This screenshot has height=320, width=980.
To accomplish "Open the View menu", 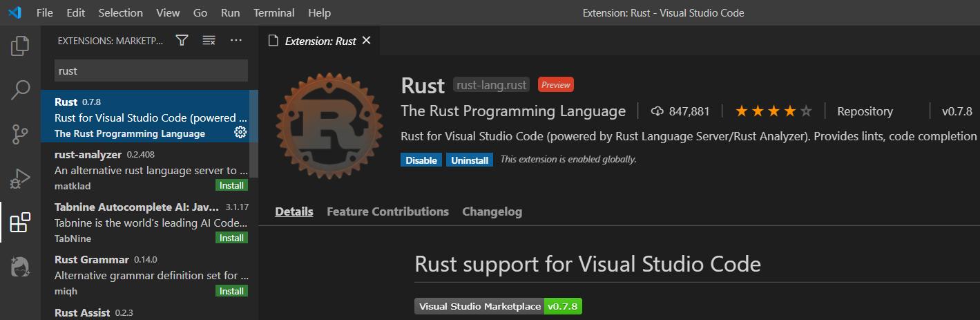I will coord(168,12).
